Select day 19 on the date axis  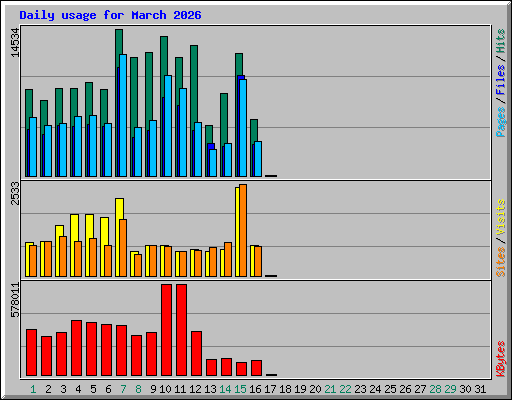(x=300, y=389)
